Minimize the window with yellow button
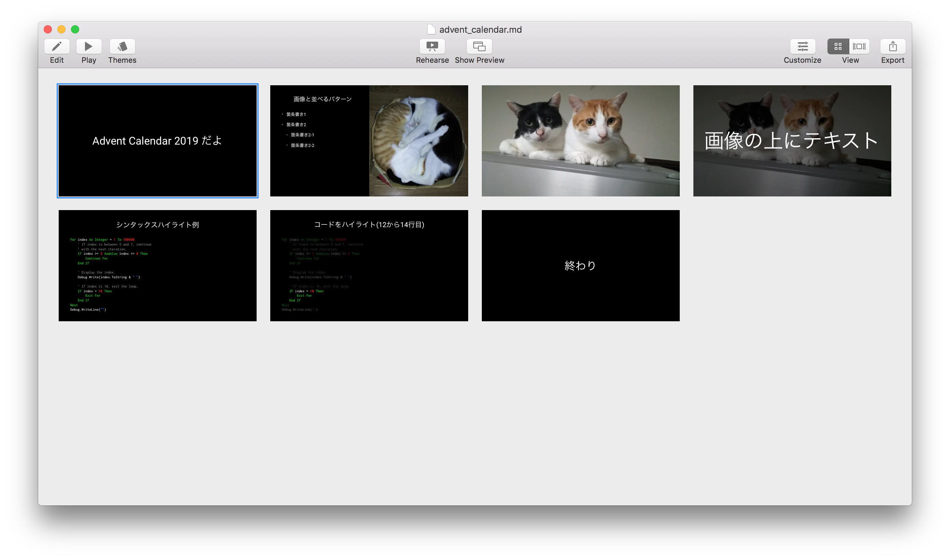950x560 pixels. pyautogui.click(x=61, y=29)
